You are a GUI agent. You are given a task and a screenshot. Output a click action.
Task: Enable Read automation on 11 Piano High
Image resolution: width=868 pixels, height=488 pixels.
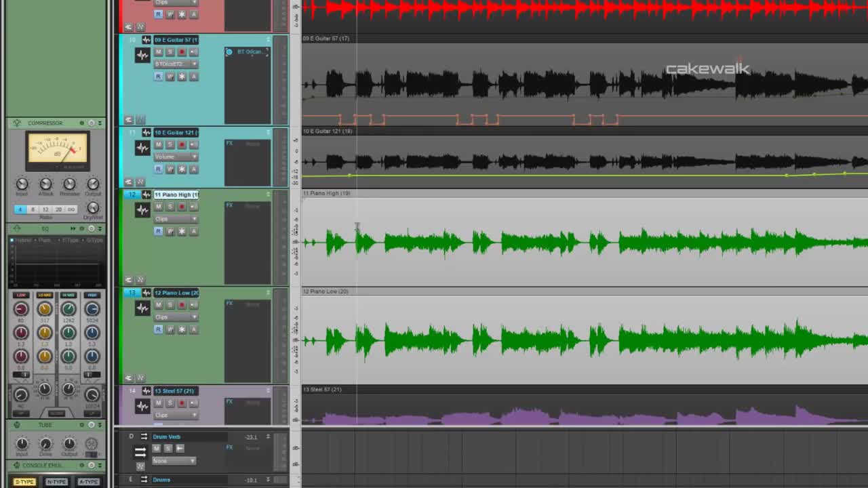pos(158,231)
